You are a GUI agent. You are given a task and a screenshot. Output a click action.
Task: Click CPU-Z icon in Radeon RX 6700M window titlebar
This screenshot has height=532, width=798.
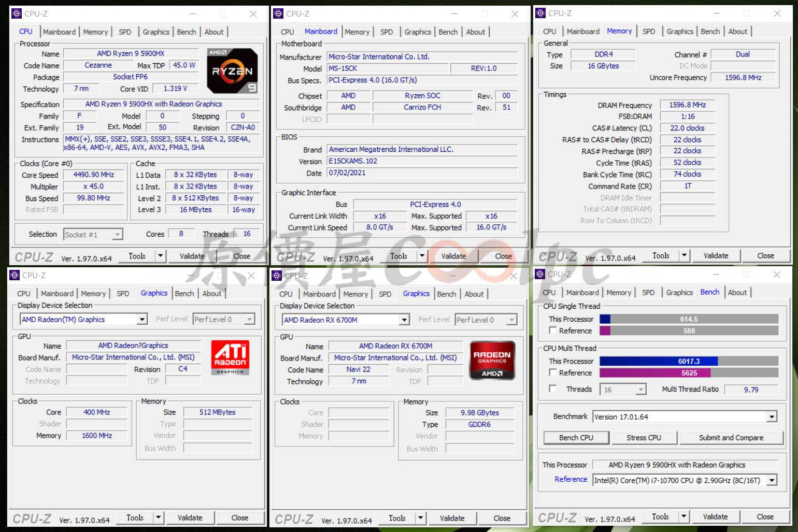click(277, 276)
